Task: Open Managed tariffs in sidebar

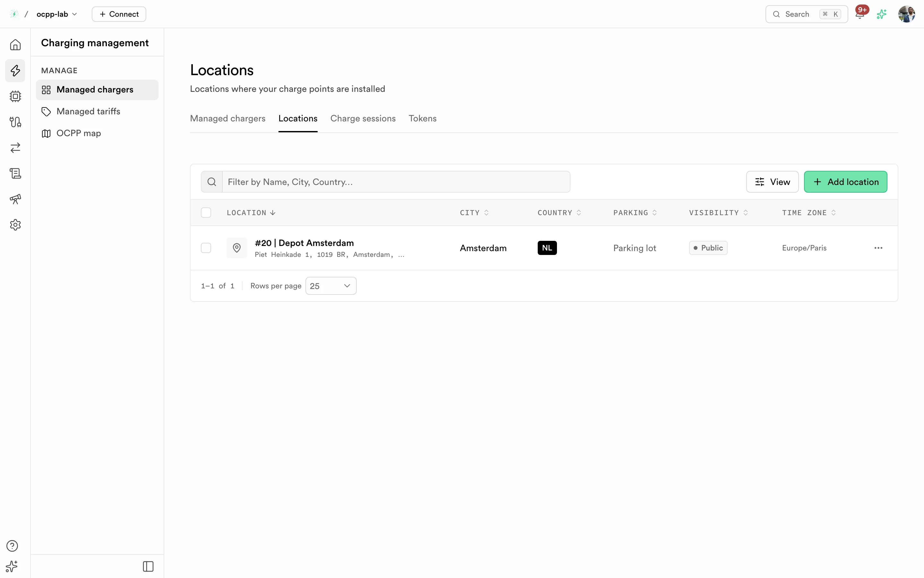Action: coord(97,112)
